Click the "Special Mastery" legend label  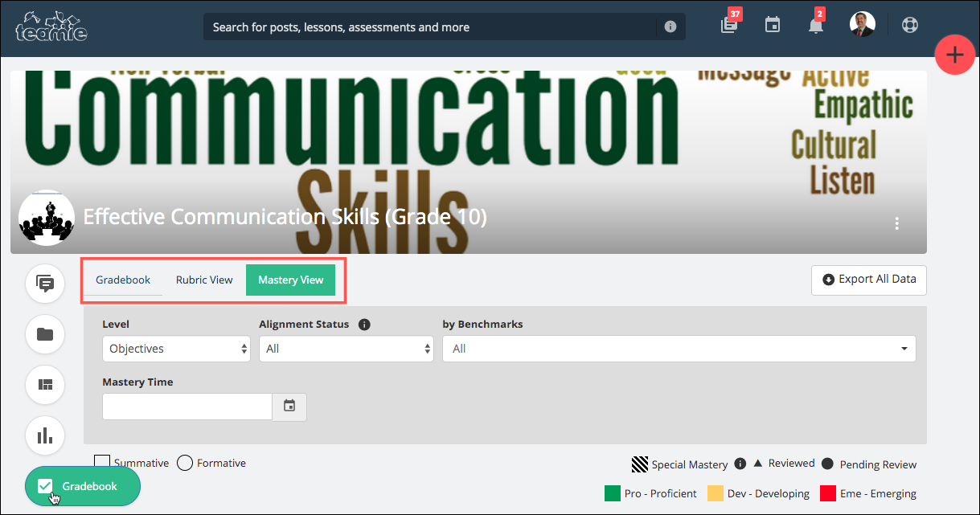tap(690, 464)
